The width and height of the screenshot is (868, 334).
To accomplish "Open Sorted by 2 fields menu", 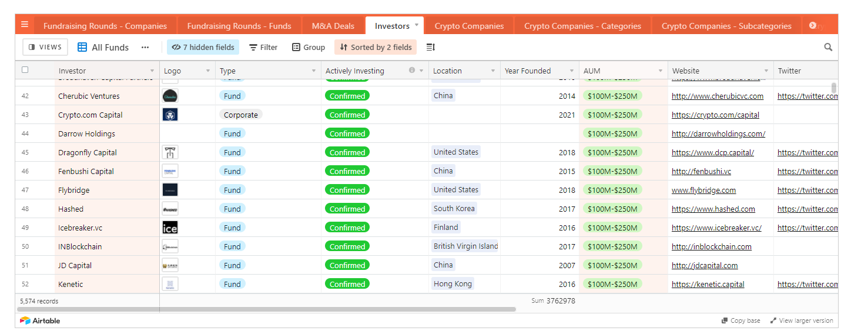I will pyautogui.click(x=376, y=47).
